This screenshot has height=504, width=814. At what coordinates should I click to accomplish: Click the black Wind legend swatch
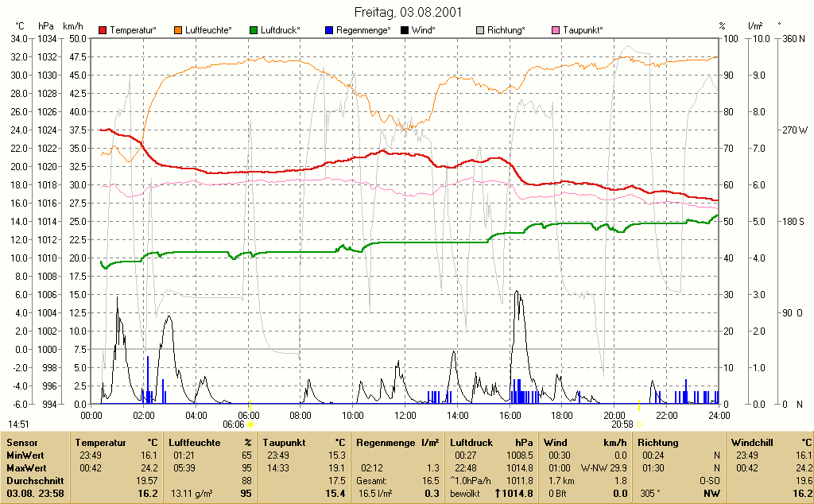point(405,31)
